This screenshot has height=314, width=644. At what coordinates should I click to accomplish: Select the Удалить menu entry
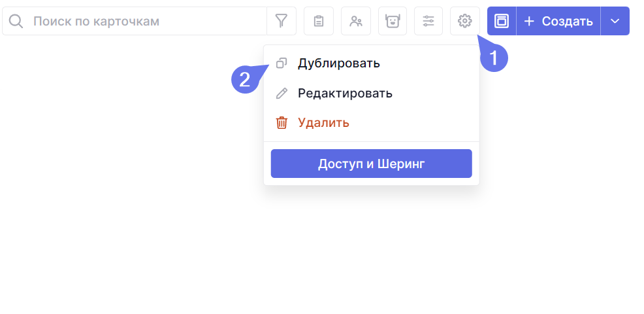[323, 122]
